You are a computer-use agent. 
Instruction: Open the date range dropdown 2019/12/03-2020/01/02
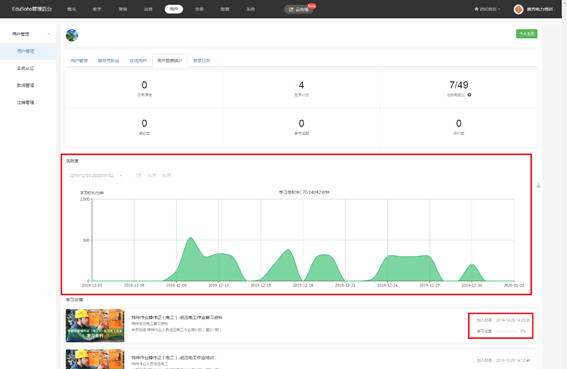pyautogui.click(x=95, y=175)
